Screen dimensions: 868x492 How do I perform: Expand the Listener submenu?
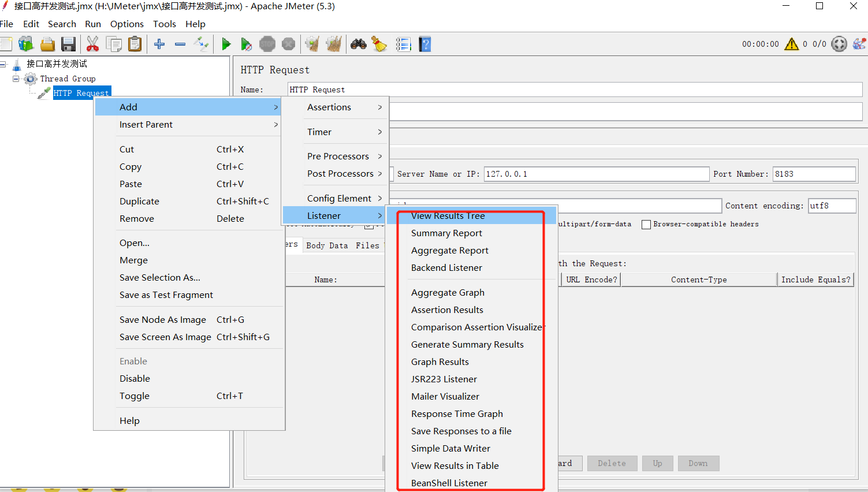tap(334, 215)
